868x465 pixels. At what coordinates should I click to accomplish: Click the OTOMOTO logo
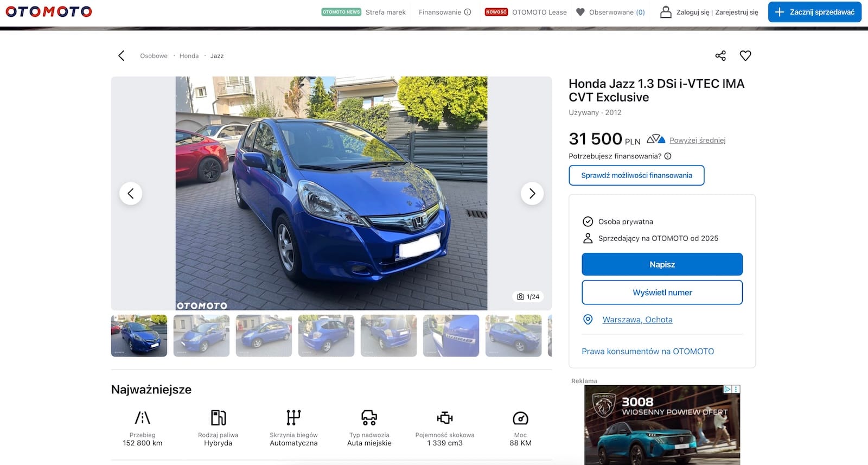(x=49, y=11)
